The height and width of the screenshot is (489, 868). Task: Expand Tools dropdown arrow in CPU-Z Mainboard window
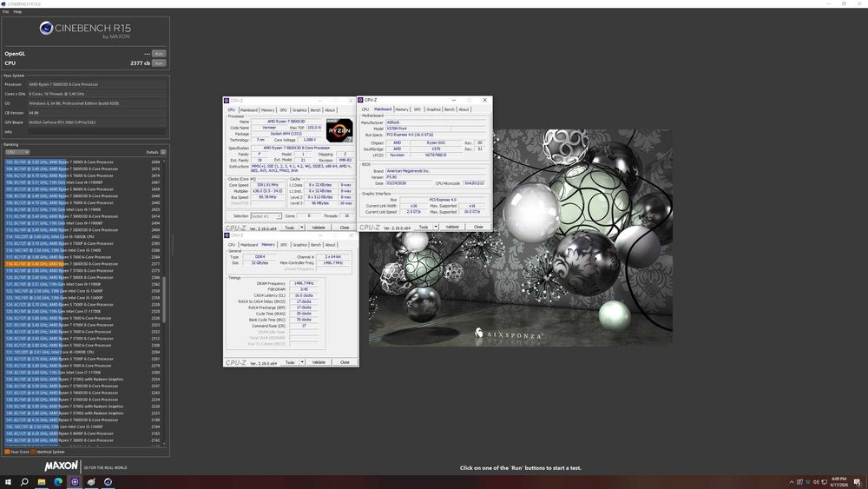click(437, 227)
